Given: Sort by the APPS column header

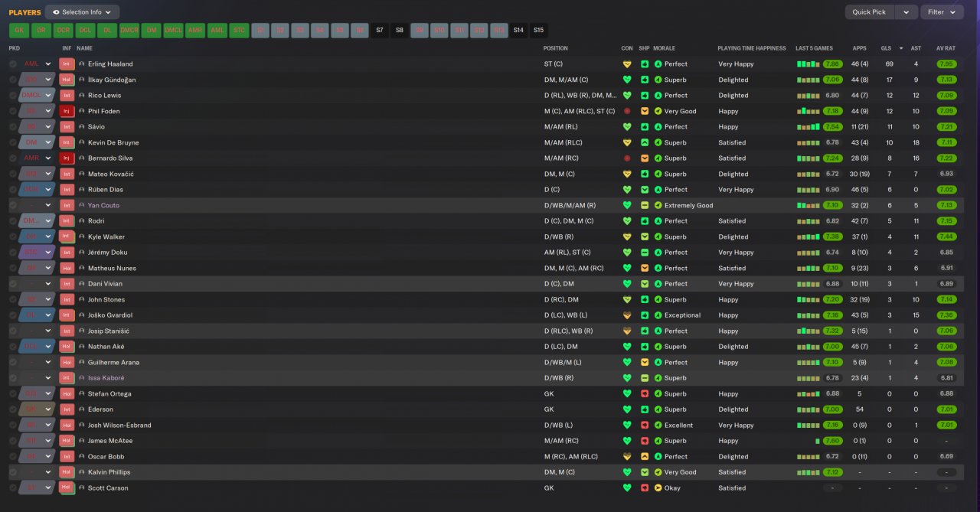Looking at the screenshot, I should 859,48.
